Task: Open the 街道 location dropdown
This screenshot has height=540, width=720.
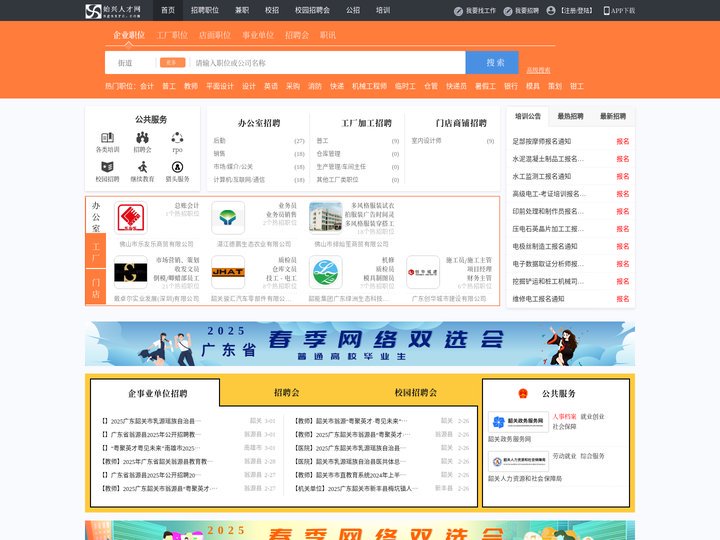Action: pyautogui.click(x=130, y=63)
